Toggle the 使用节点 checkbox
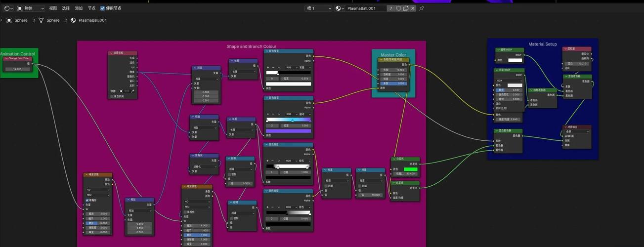 click(x=102, y=8)
